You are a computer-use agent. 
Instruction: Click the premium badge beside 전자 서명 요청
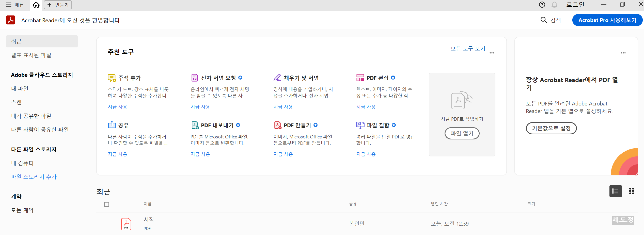coord(240,78)
